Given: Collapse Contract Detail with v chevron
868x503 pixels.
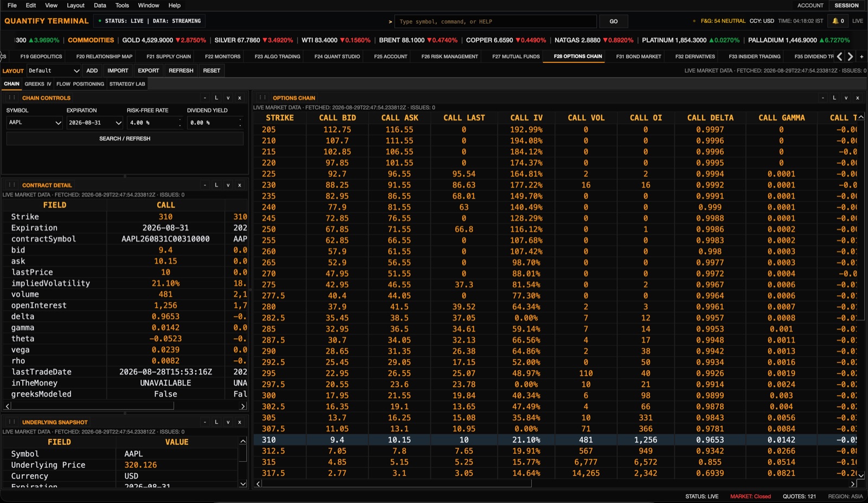Looking at the screenshot, I should [228, 185].
